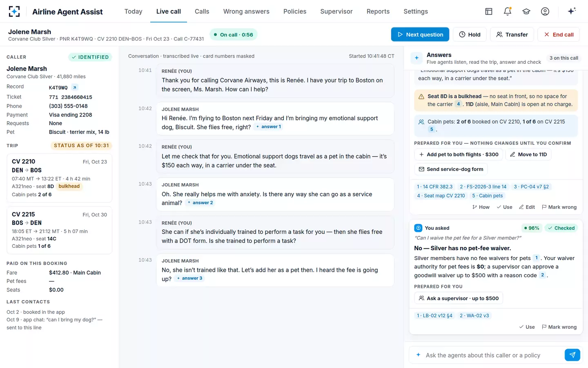
Task: Switch to the Today tab
Action: (x=134, y=11)
